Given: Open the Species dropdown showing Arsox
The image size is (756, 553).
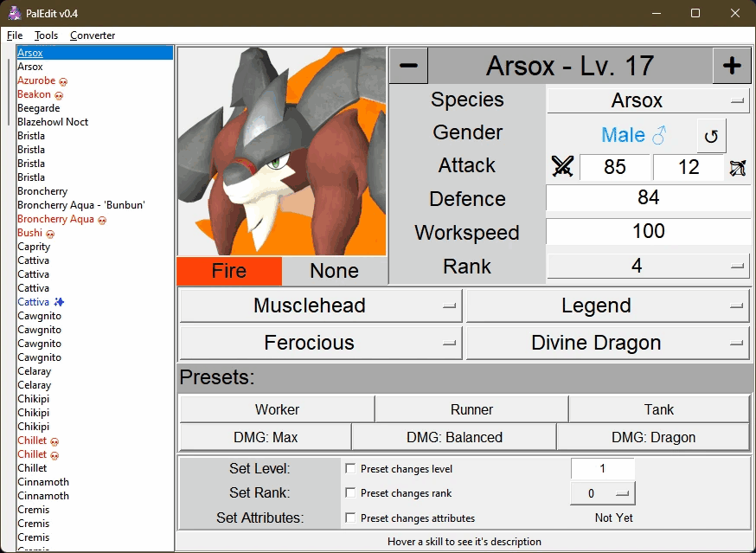Looking at the screenshot, I should tap(648, 100).
